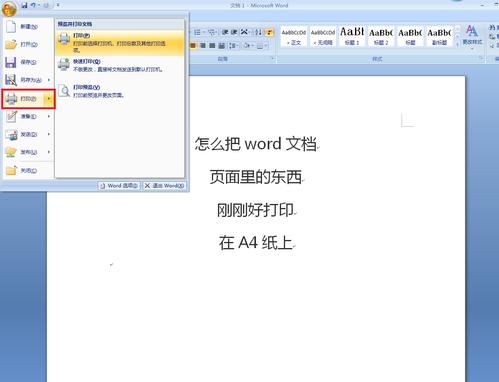The width and height of the screenshot is (499, 382).
Task: Expand the styles gallery more arrow
Action: click(x=457, y=44)
